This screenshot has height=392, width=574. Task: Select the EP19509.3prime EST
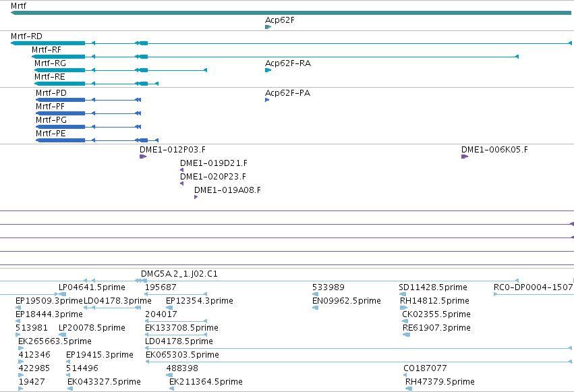[x=49, y=301]
